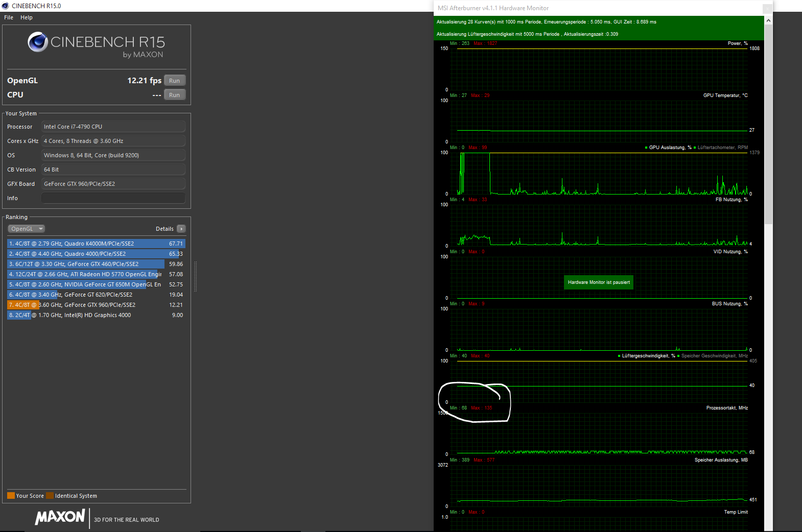
Task: Click the Hardware Monitor ist pausiert notice
Action: (x=599, y=282)
